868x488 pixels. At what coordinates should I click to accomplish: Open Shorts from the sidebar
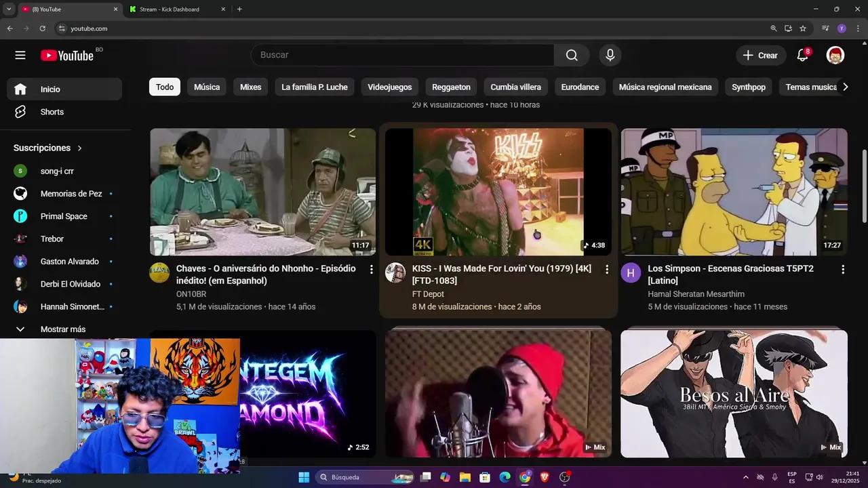[64, 112]
